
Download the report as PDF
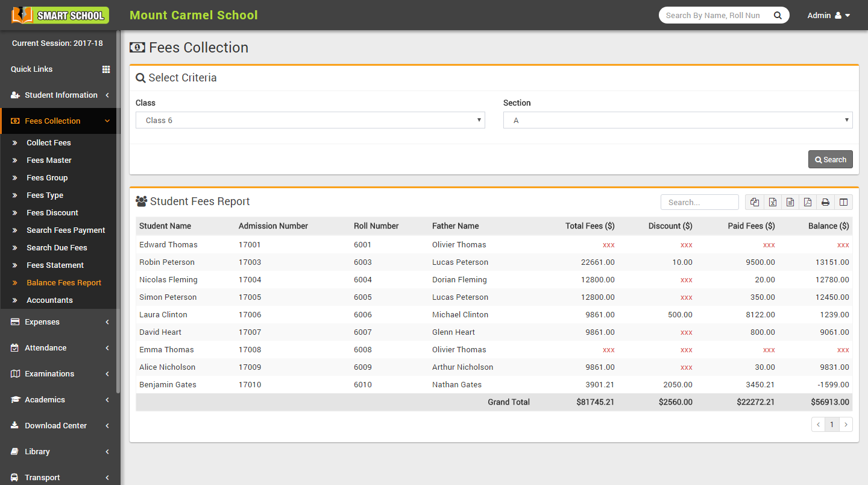pyautogui.click(x=808, y=202)
